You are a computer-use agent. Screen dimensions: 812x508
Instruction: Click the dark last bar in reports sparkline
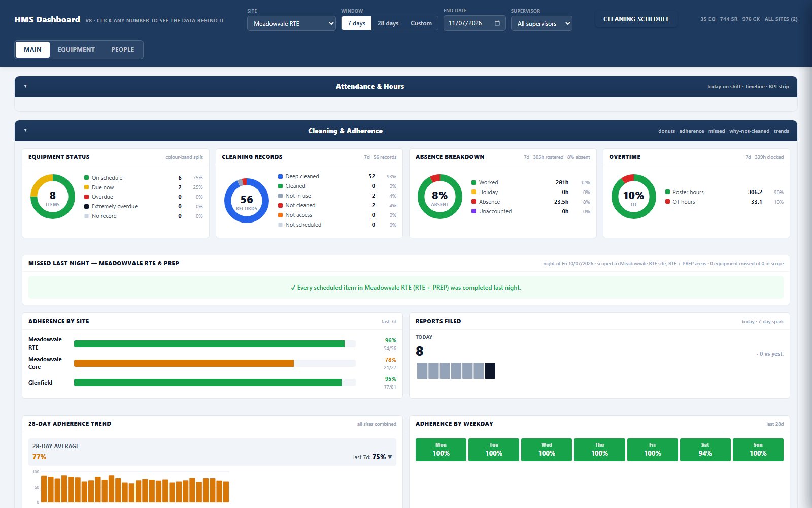click(x=490, y=371)
